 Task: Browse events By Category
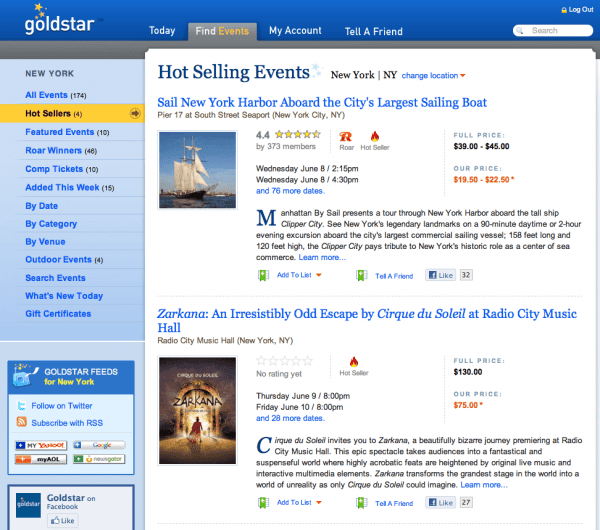(51, 224)
